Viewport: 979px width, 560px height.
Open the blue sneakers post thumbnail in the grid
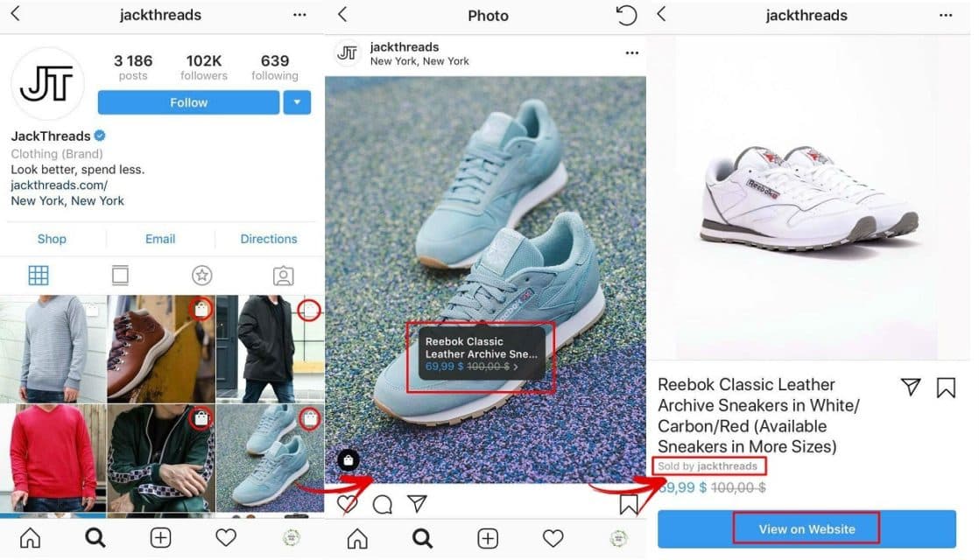tap(270, 458)
